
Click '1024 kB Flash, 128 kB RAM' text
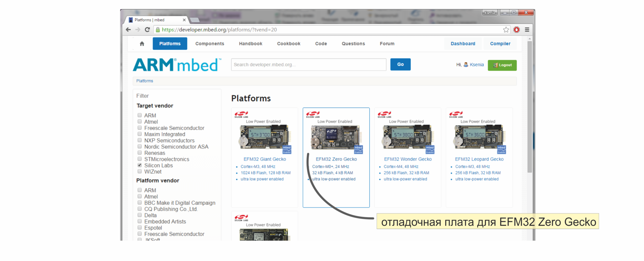pos(265,173)
